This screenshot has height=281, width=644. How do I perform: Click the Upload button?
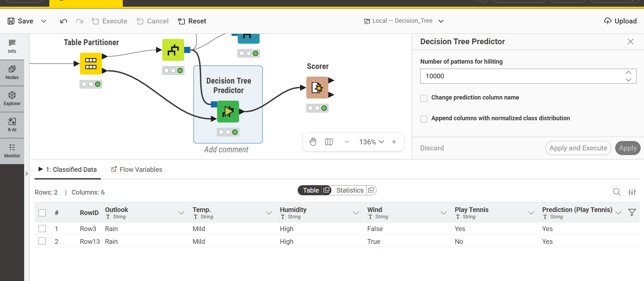tap(620, 21)
